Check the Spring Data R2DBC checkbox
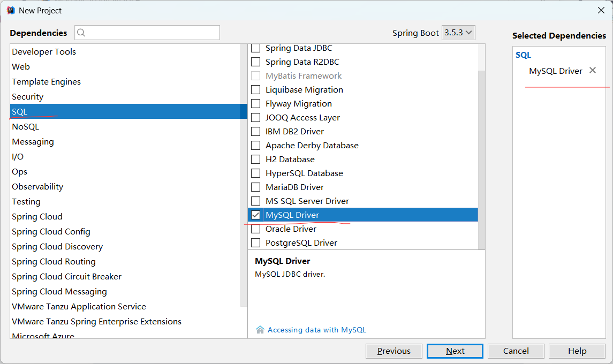This screenshot has width=613, height=364. pos(256,62)
